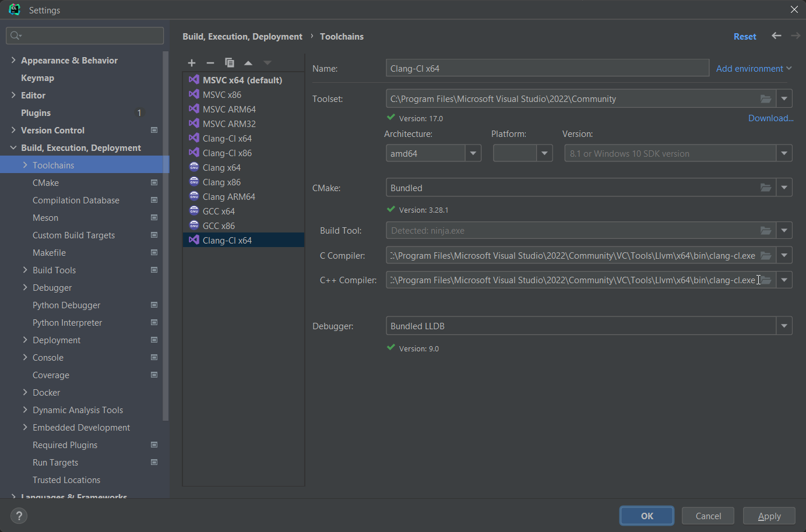Browse folder for CMake executable
The width and height of the screenshot is (806, 532).
[x=766, y=188]
